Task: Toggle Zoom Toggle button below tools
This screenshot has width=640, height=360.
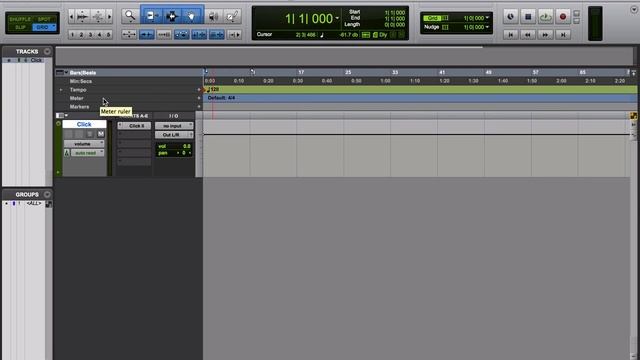Action: click(129, 35)
